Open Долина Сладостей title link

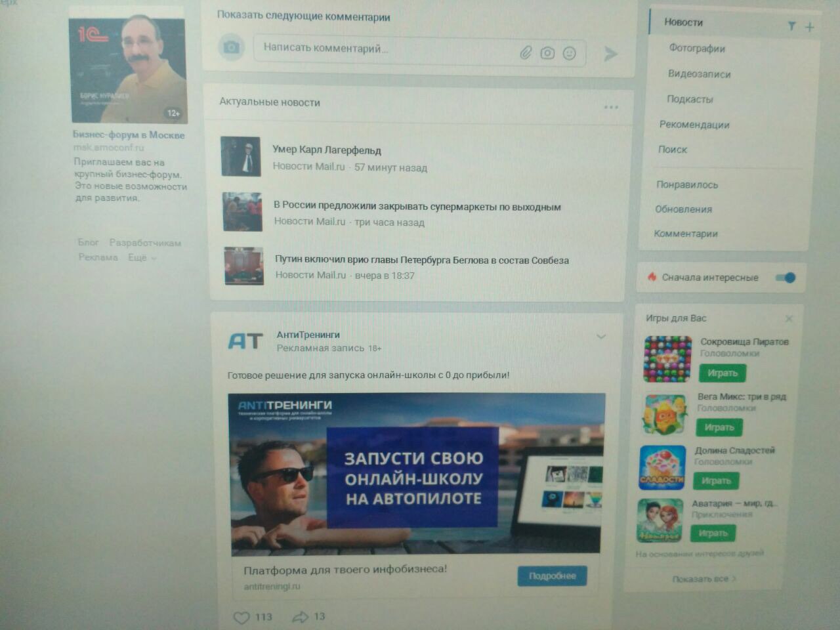[735, 451]
